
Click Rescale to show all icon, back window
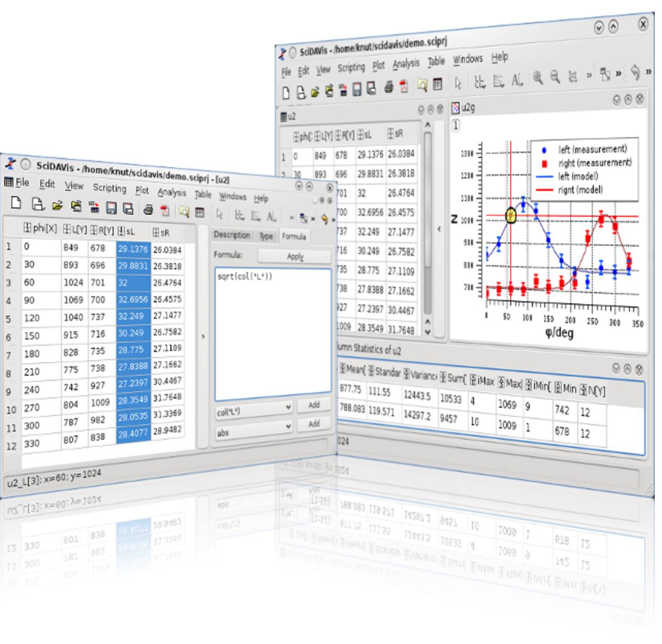(572, 76)
